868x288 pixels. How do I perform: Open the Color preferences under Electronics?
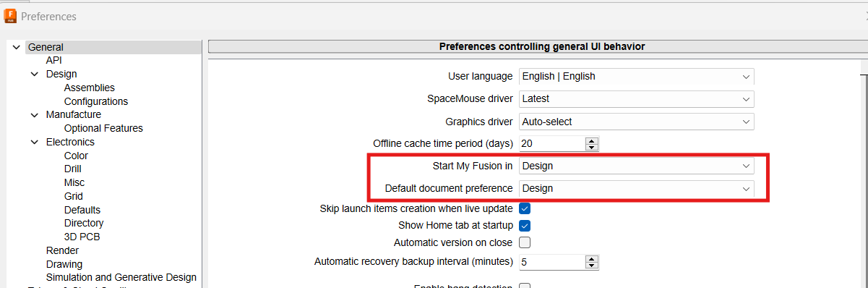coord(76,156)
